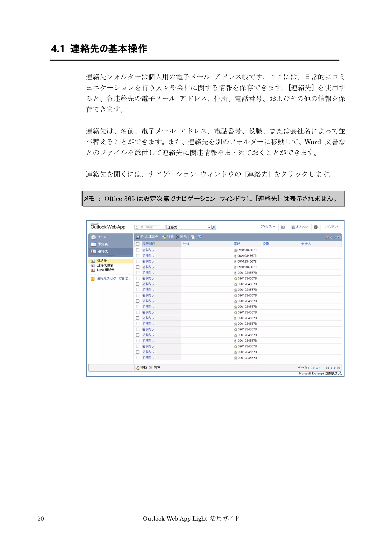Click the 'Microsoft Exchange に接続しました' status text
Image resolution: width=392 pixels, height=555 pixels.
point(320,374)
